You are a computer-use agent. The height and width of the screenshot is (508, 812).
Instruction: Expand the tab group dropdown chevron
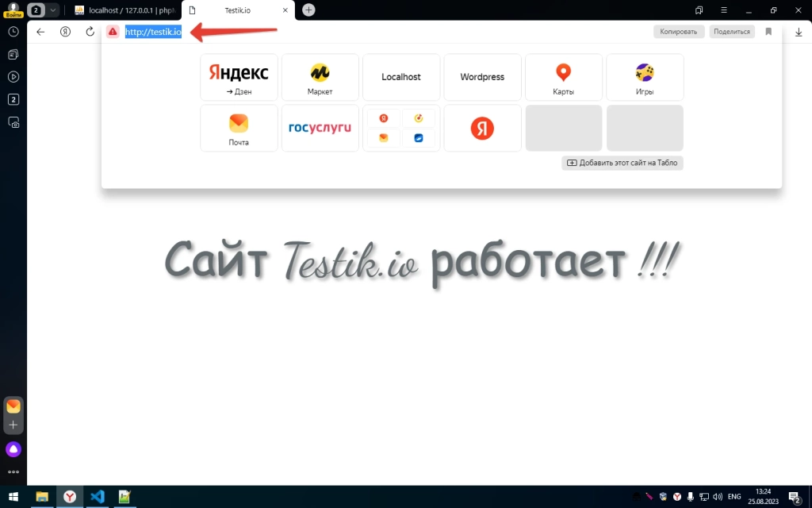click(53, 10)
